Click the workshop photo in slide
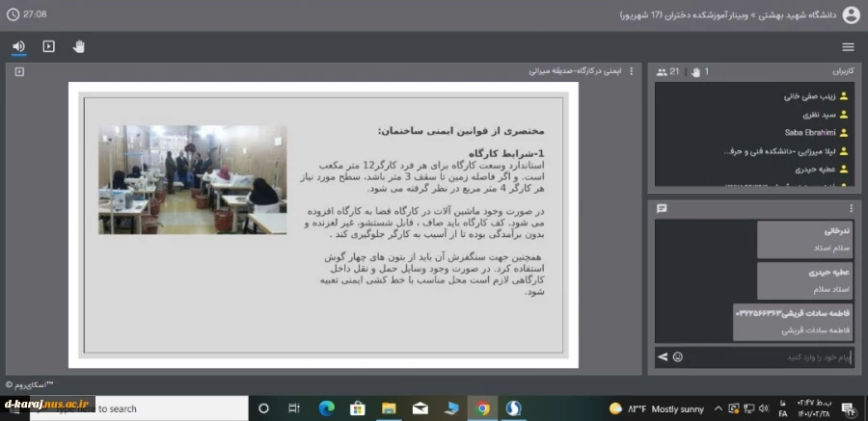 click(x=192, y=179)
